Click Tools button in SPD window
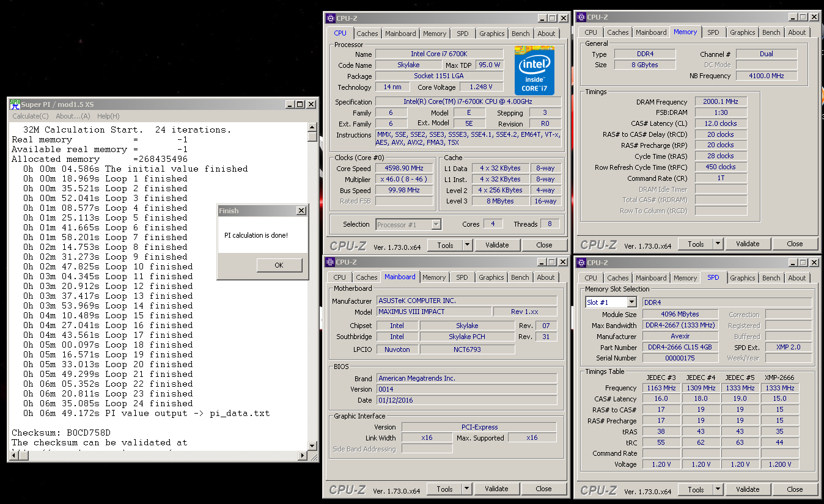Image resolution: width=824 pixels, height=504 pixels. click(x=696, y=489)
